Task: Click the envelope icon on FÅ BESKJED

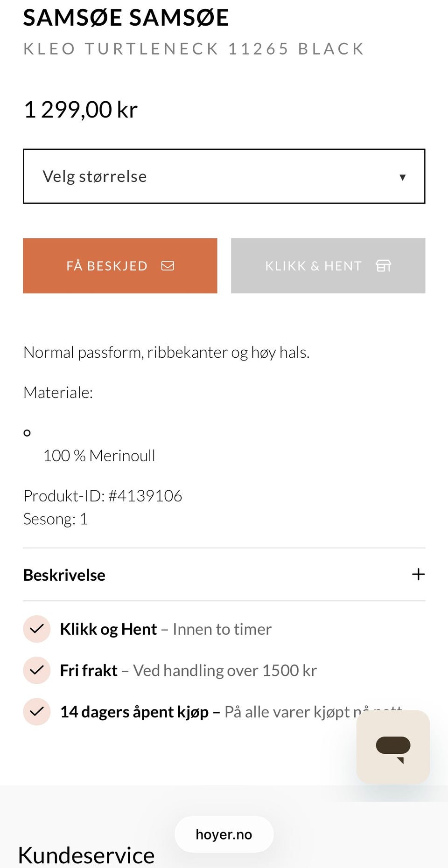Action: point(168,266)
